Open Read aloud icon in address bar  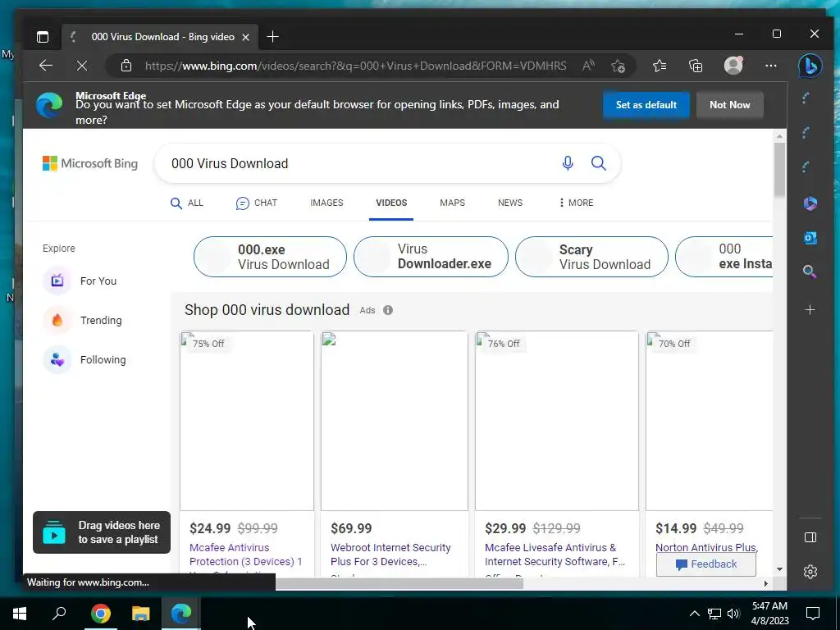588,66
